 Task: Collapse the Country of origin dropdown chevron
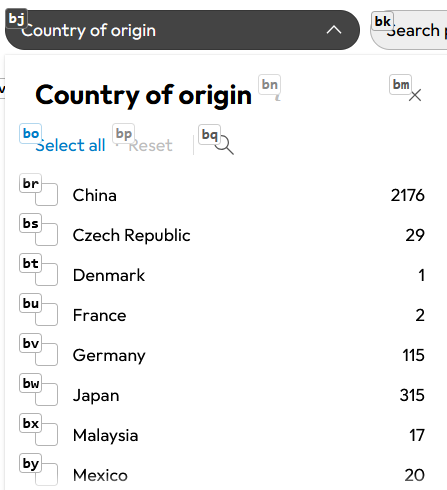334,30
